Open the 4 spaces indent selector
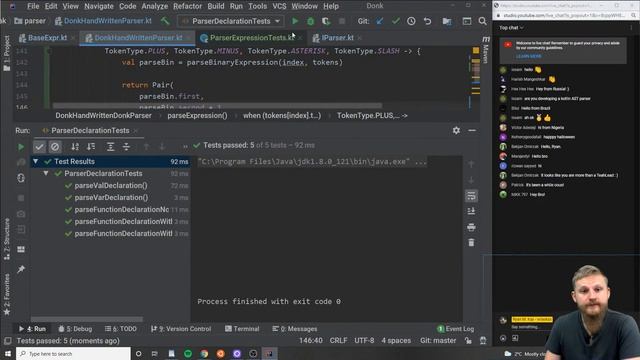640x360 pixels. (396, 340)
